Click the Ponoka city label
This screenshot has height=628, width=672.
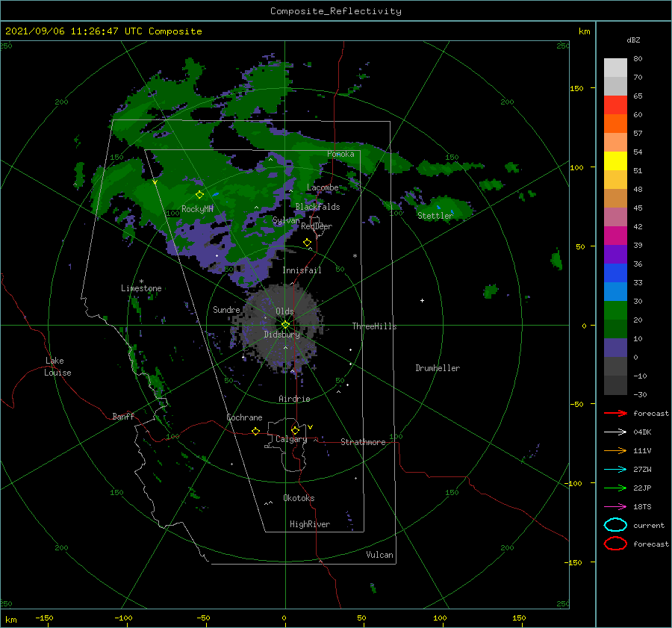pos(340,154)
